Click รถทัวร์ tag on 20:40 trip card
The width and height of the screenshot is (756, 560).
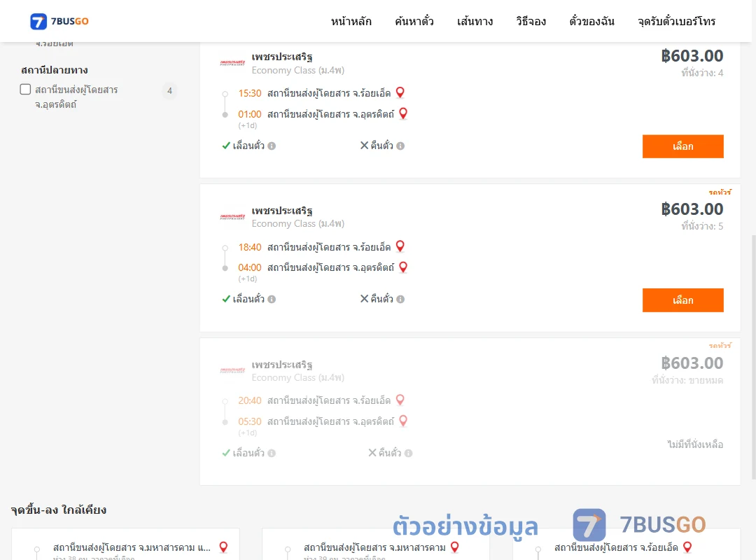point(720,345)
